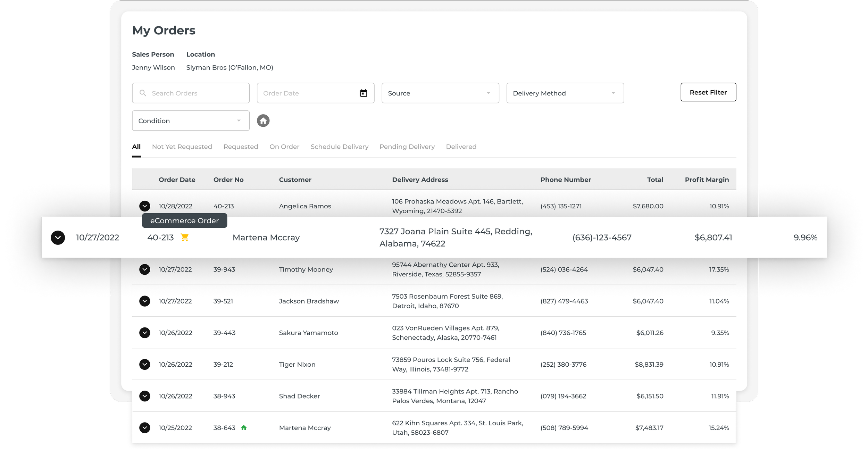Expand the Angelica Ramos order row
Viewport: 868px width, 450px height.
145,206
